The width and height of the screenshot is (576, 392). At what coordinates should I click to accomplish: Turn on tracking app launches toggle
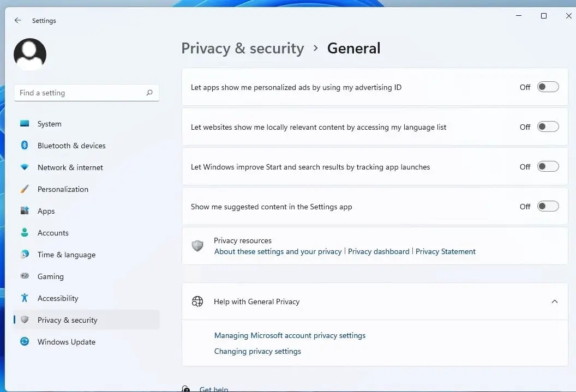[548, 167]
